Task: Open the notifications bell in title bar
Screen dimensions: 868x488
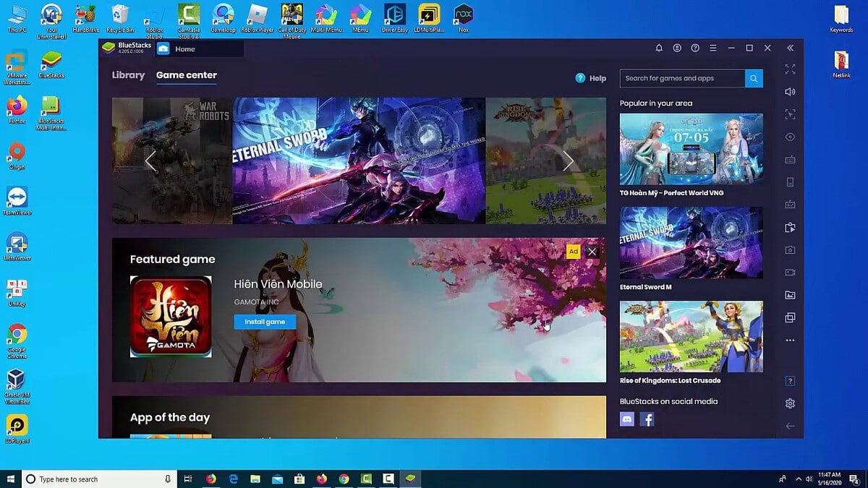Action: click(658, 48)
